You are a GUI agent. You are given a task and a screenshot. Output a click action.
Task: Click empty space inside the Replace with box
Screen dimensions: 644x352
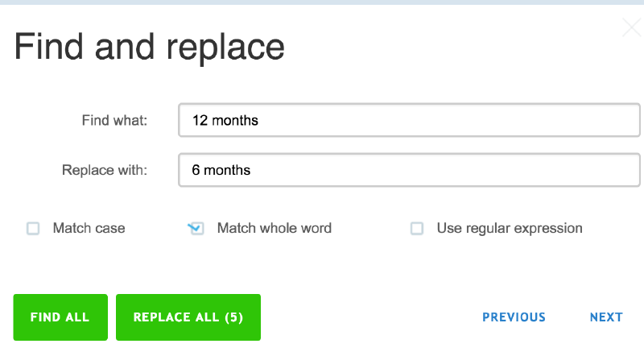483,171
